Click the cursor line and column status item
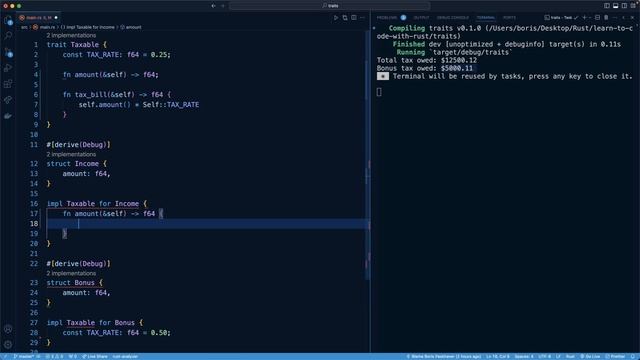Viewport: 640px width, 360px height. coord(498,356)
